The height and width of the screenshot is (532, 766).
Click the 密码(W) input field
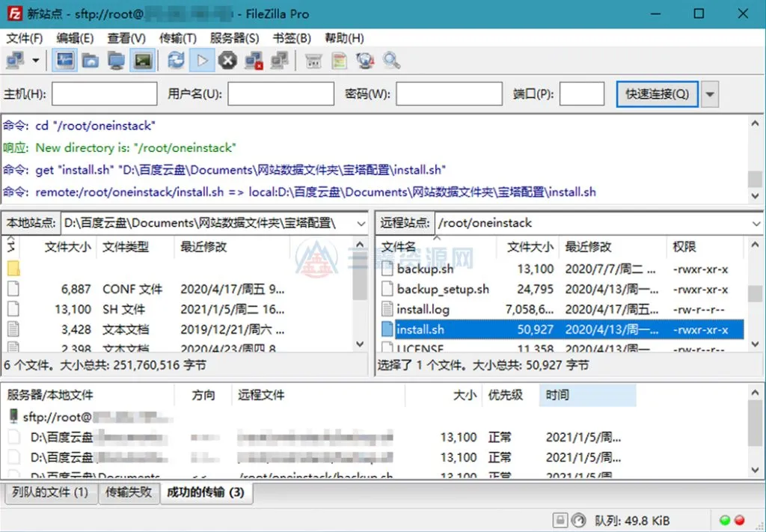point(448,94)
